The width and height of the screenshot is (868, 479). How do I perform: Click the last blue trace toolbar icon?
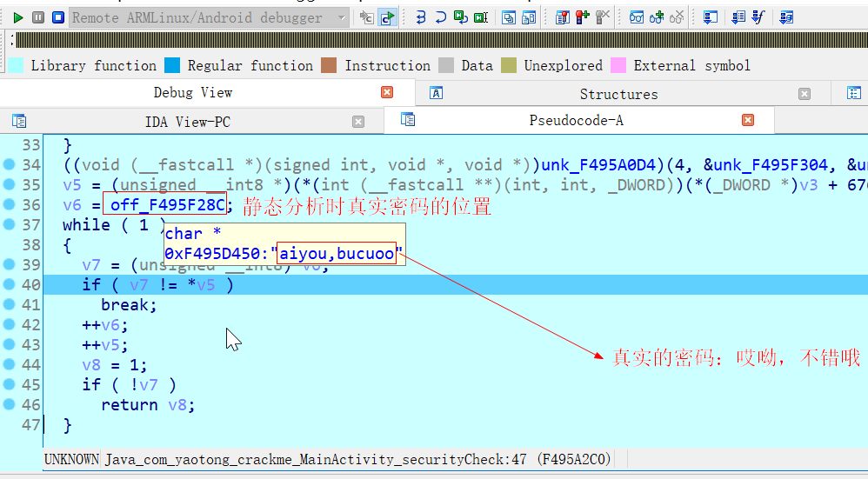[x=786, y=17]
